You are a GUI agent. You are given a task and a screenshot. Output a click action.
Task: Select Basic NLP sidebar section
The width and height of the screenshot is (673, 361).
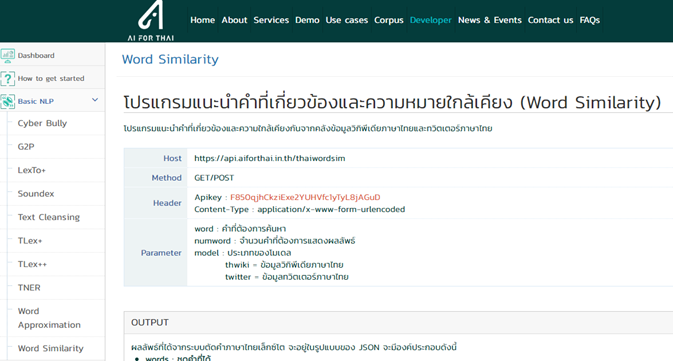pos(36,101)
